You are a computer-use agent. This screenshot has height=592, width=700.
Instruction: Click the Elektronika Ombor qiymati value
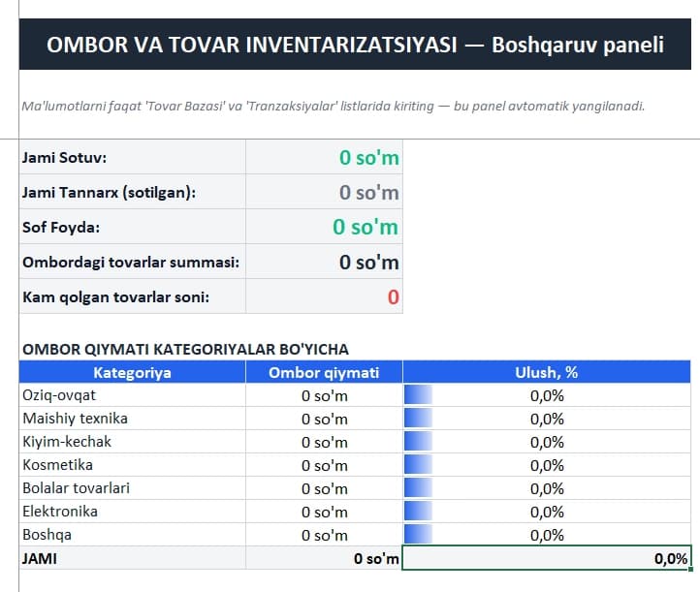click(324, 512)
